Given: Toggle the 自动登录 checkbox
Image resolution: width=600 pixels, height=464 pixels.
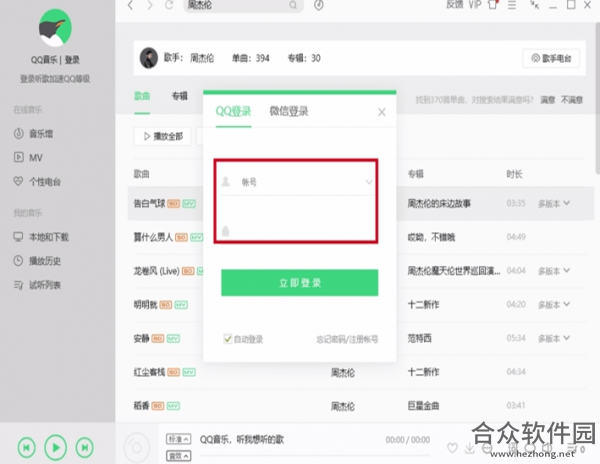Looking at the screenshot, I should pos(228,339).
